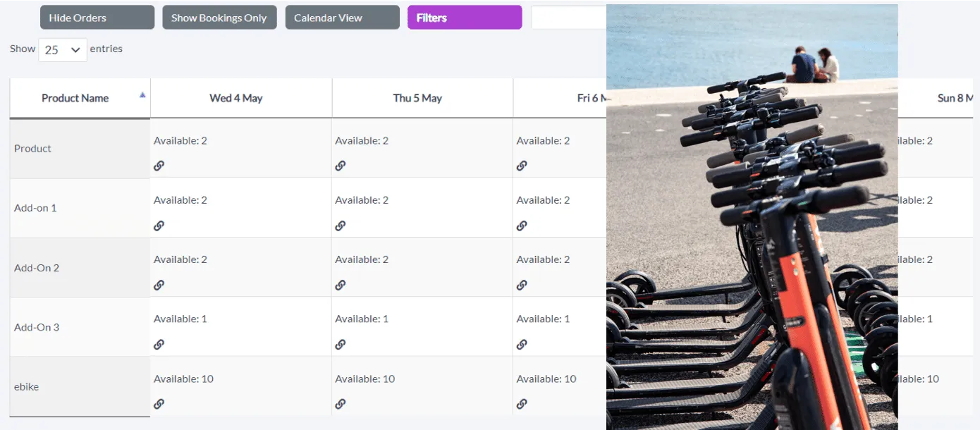Sort by Product Name column arrow
This screenshot has height=430, width=980.
[x=142, y=94]
